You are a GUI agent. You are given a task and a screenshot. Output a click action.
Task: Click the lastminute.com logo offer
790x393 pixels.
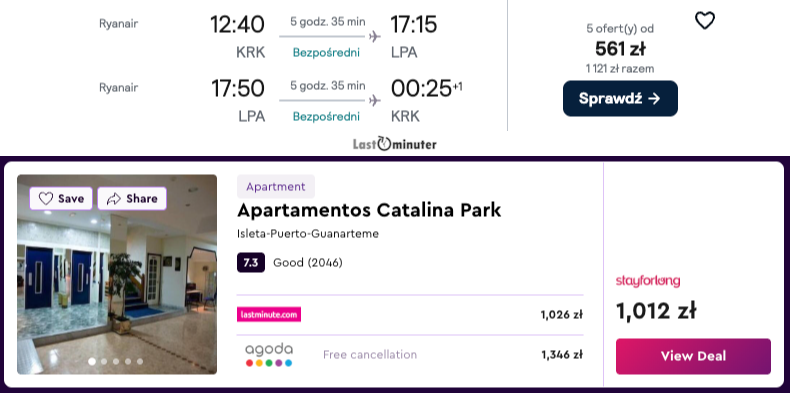coord(269,314)
